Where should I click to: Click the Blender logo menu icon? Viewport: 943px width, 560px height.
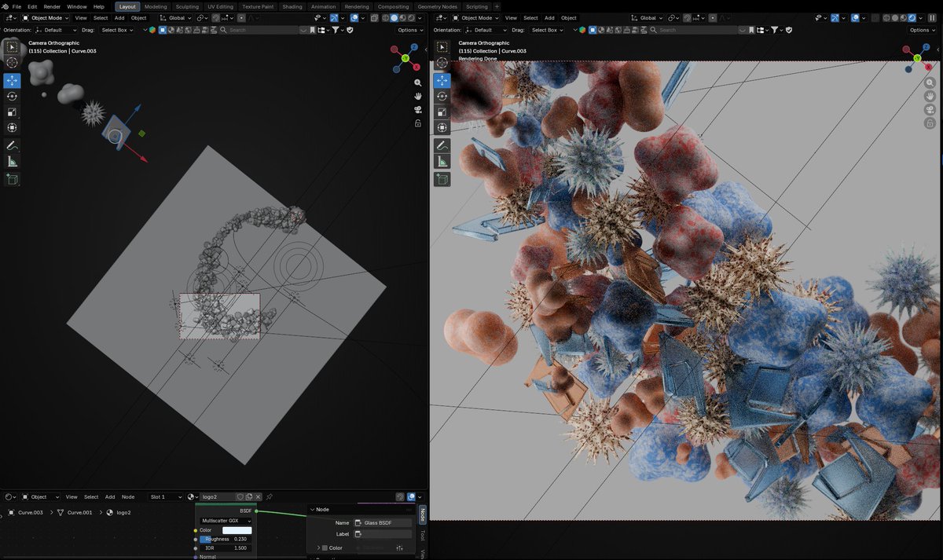(5, 6)
